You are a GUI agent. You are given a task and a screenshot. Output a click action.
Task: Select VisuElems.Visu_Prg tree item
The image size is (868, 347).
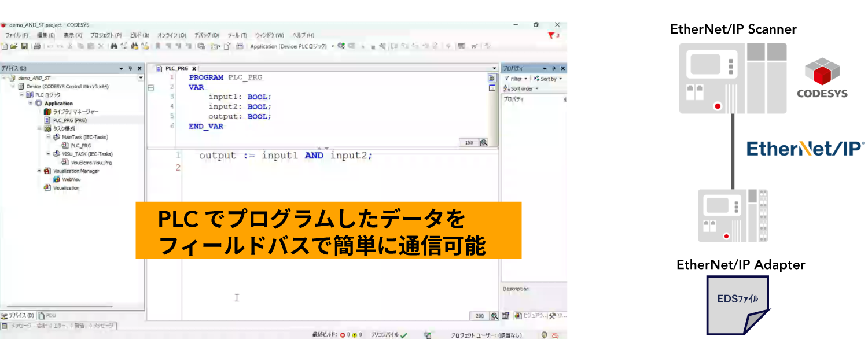click(91, 163)
